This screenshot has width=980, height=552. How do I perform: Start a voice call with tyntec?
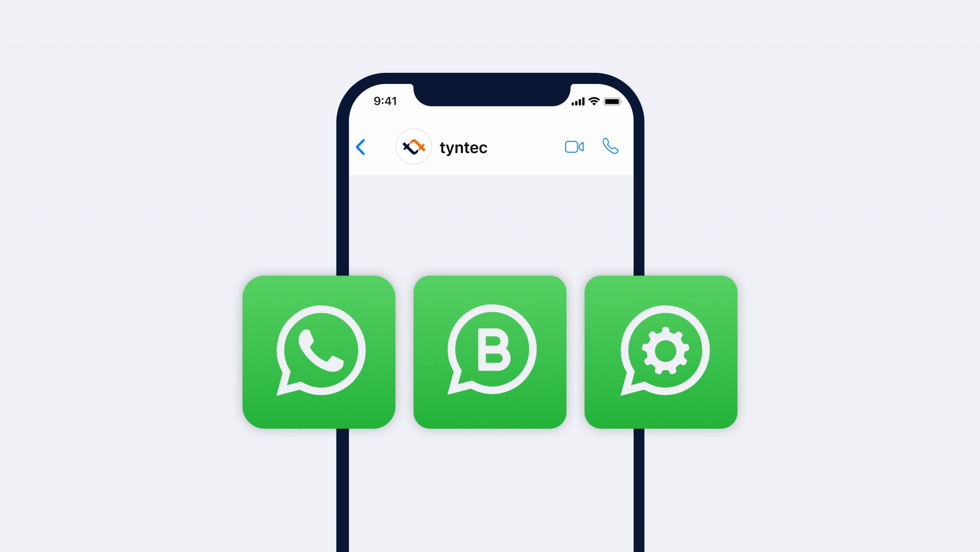(611, 146)
